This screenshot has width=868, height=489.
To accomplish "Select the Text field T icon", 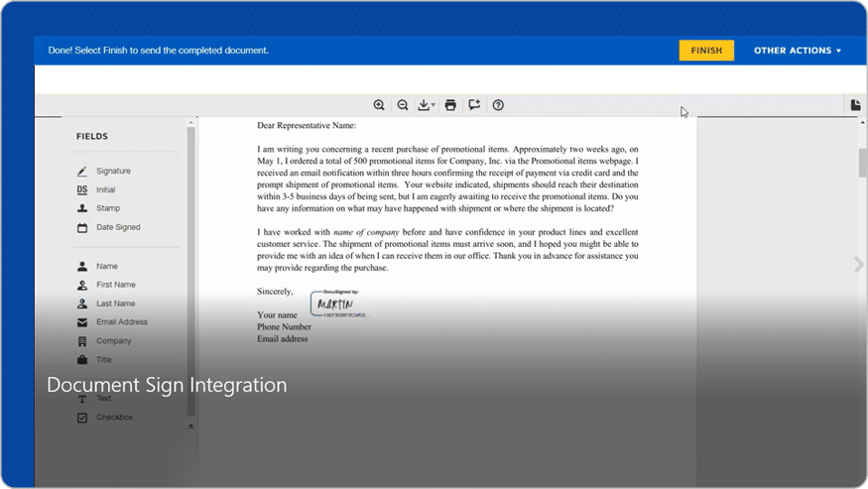I will point(82,399).
